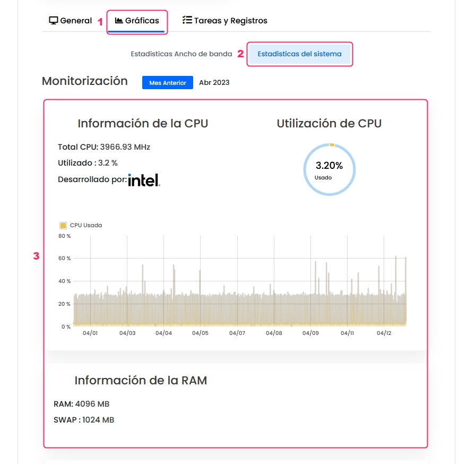476x464 pixels.
Task: Toggle the CPU Usada series via legend label
Action: (85, 225)
